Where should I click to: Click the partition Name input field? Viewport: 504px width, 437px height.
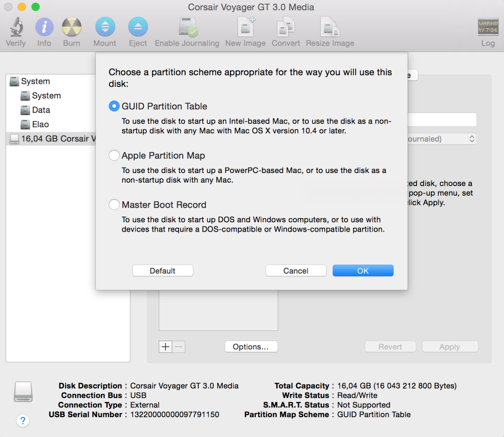click(x=442, y=120)
